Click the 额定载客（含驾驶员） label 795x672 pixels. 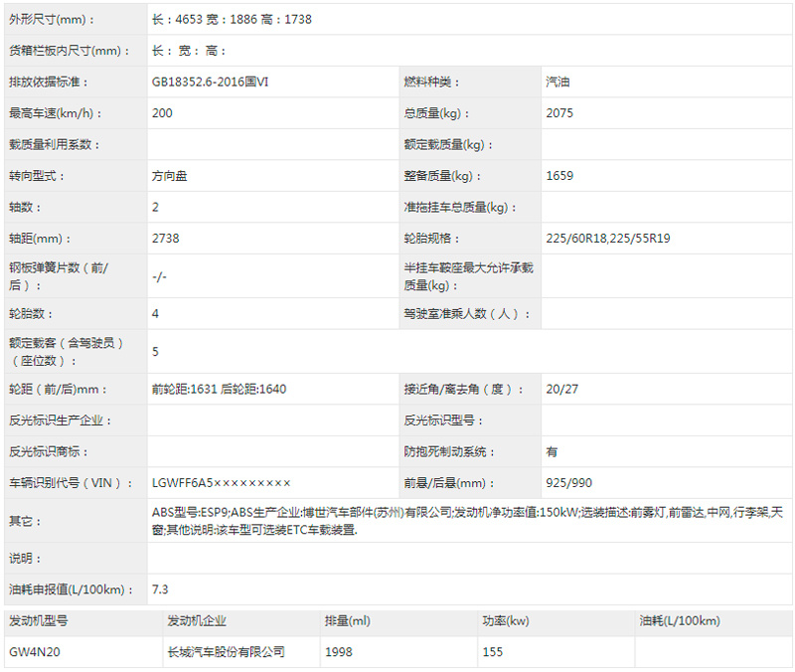pos(67,352)
